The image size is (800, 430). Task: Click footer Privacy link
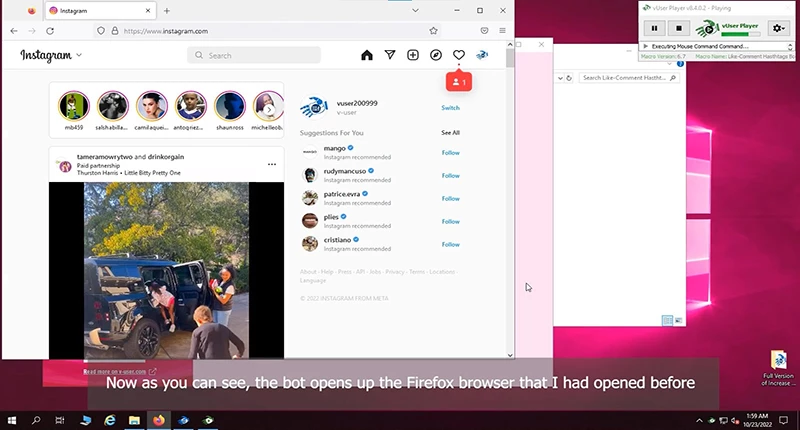point(395,272)
